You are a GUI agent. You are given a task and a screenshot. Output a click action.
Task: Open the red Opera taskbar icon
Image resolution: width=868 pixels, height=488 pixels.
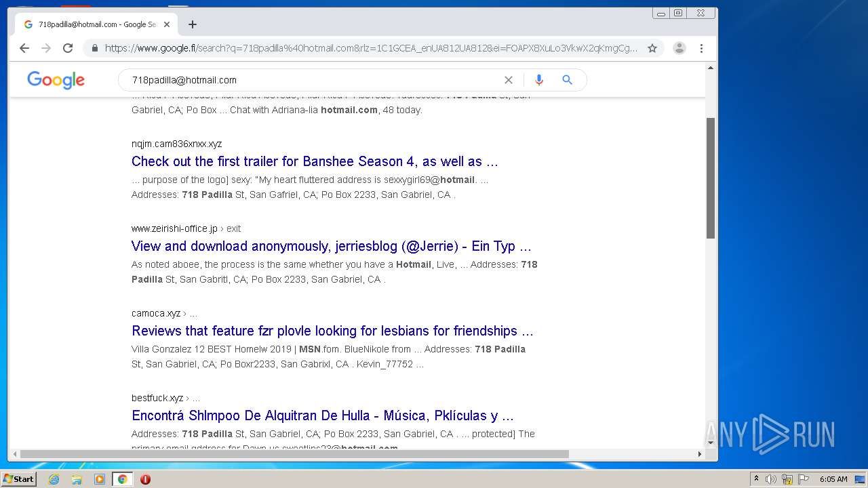click(145, 479)
